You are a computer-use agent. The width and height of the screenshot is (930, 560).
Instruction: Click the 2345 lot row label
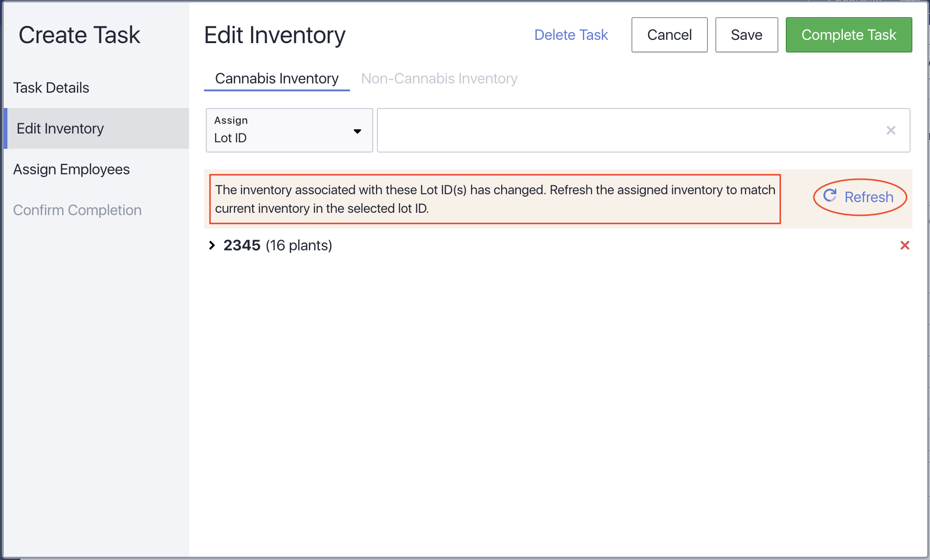click(x=242, y=245)
